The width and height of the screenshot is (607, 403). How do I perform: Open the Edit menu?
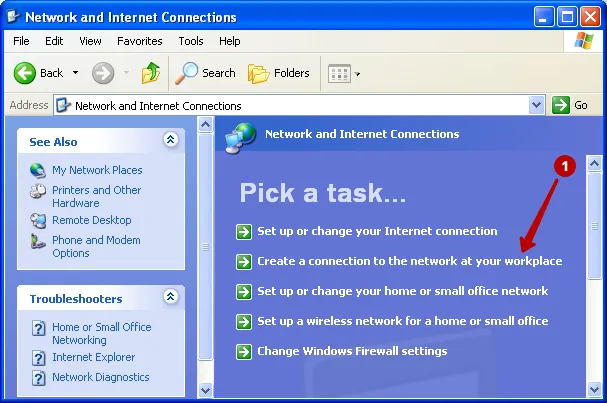pyautogui.click(x=54, y=41)
